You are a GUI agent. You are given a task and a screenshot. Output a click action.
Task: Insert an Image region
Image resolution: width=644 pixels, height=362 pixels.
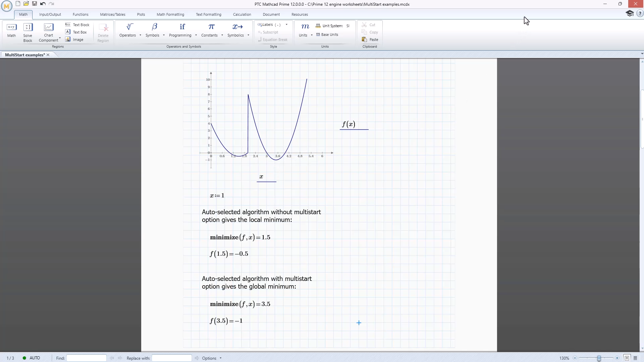pyautogui.click(x=74, y=40)
